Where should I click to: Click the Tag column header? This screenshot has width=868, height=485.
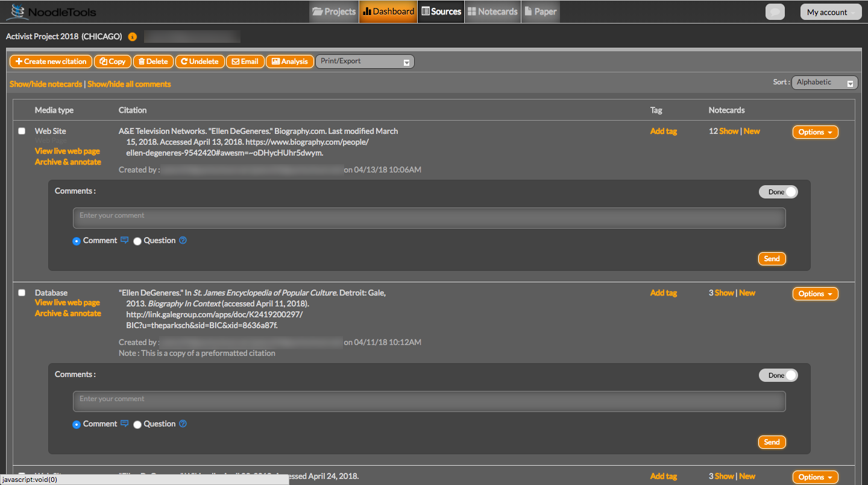click(656, 110)
